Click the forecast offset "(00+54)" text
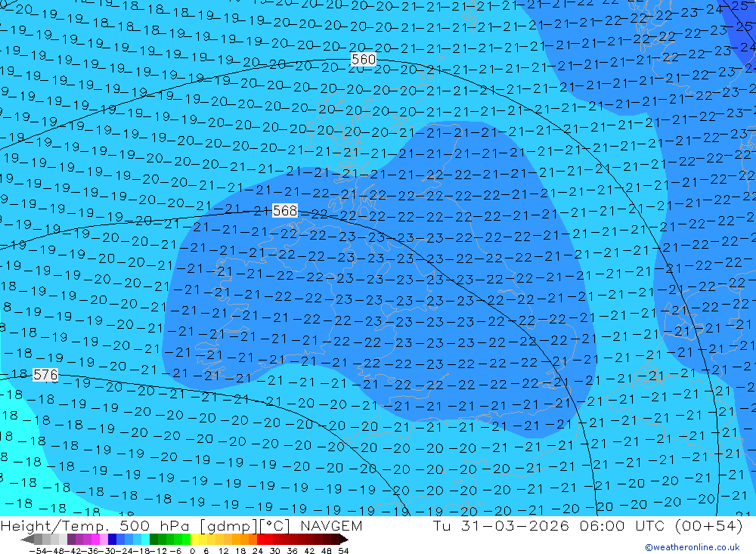The height and width of the screenshot is (554, 756). [x=709, y=526]
